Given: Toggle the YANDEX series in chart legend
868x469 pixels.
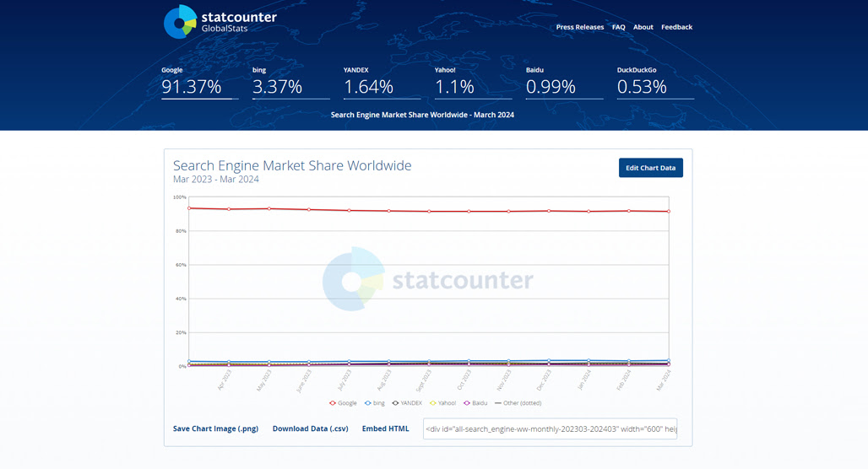Looking at the screenshot, I should click(407, 403).
